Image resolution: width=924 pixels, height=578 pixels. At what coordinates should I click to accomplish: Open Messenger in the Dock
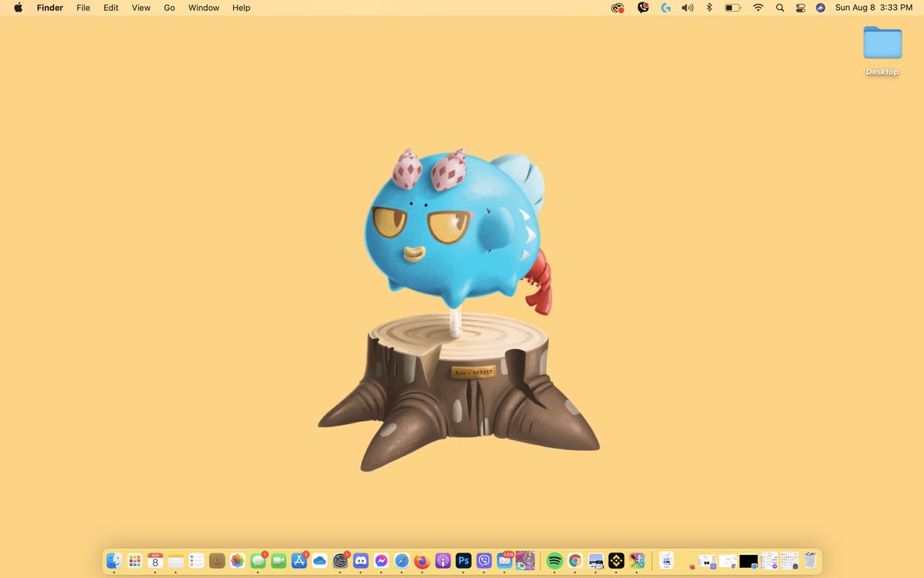[381, 560]
